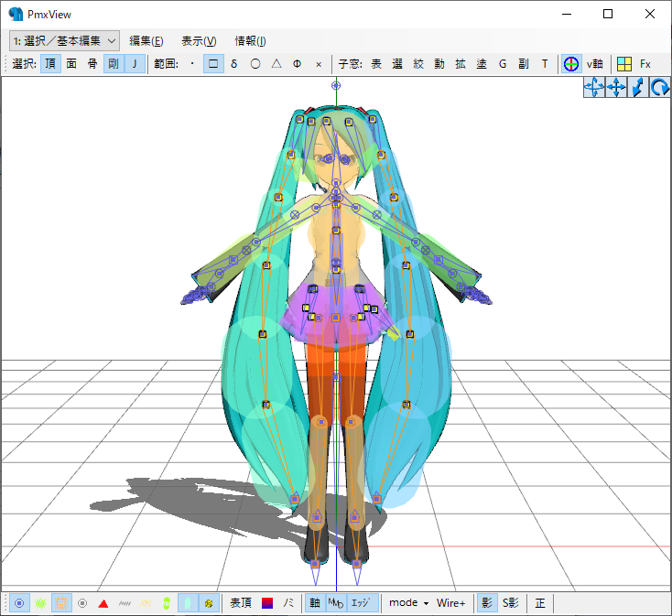Open the T sub-window

[545, 64]
